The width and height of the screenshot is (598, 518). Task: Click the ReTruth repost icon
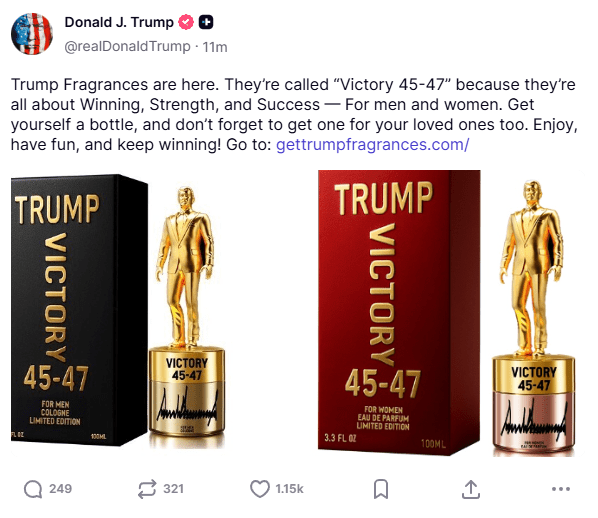click(x=147, y=489)
